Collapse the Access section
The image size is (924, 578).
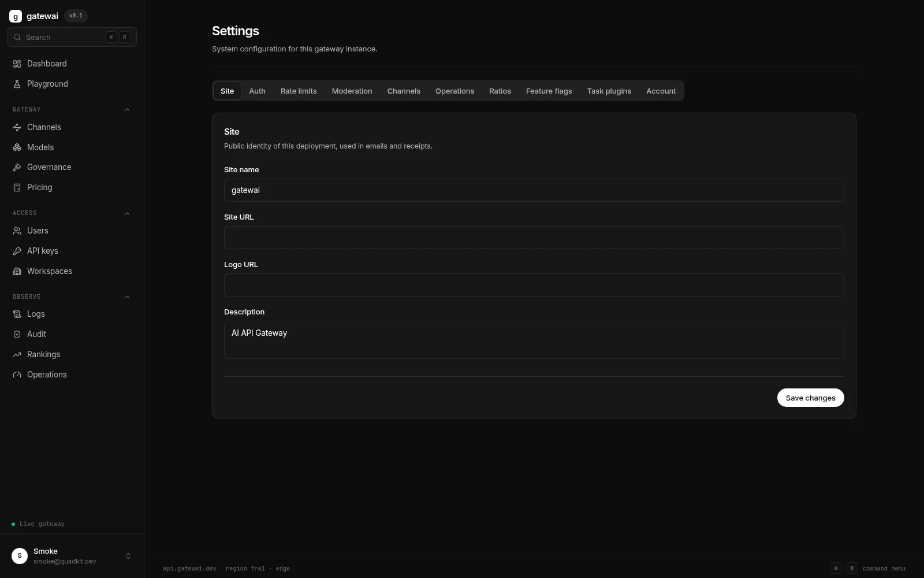(x=128, y=213)
